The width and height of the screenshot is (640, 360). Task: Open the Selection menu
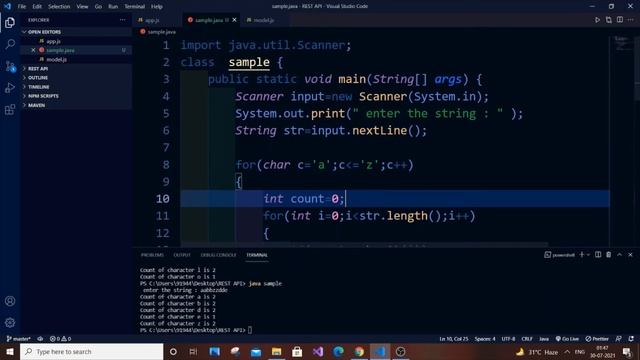(59, 7)
